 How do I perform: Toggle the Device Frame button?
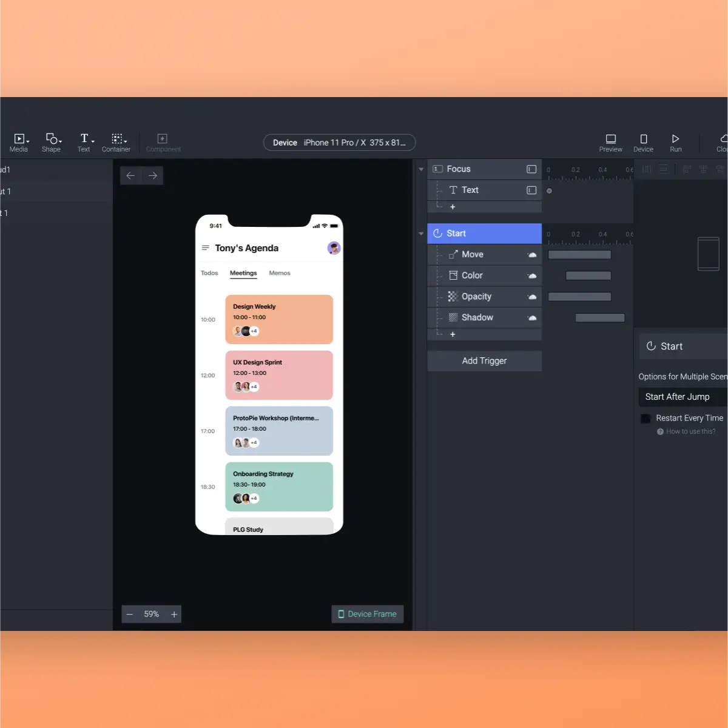368,614
